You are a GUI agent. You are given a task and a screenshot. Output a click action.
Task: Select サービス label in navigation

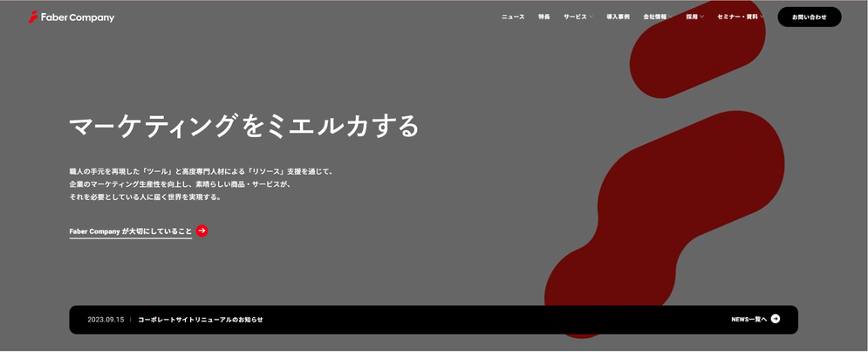[x=574, y=17]
